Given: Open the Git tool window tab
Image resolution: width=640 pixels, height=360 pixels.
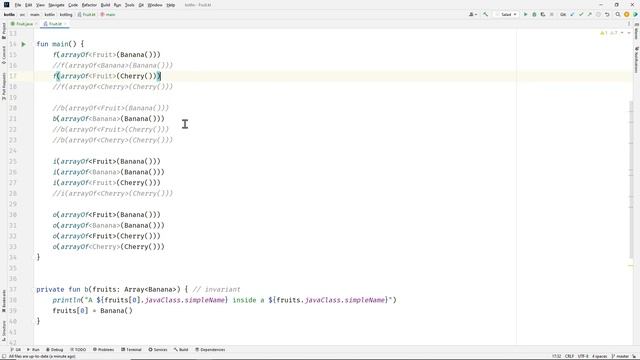Looking at the screenshot, I should coord(16,350).
